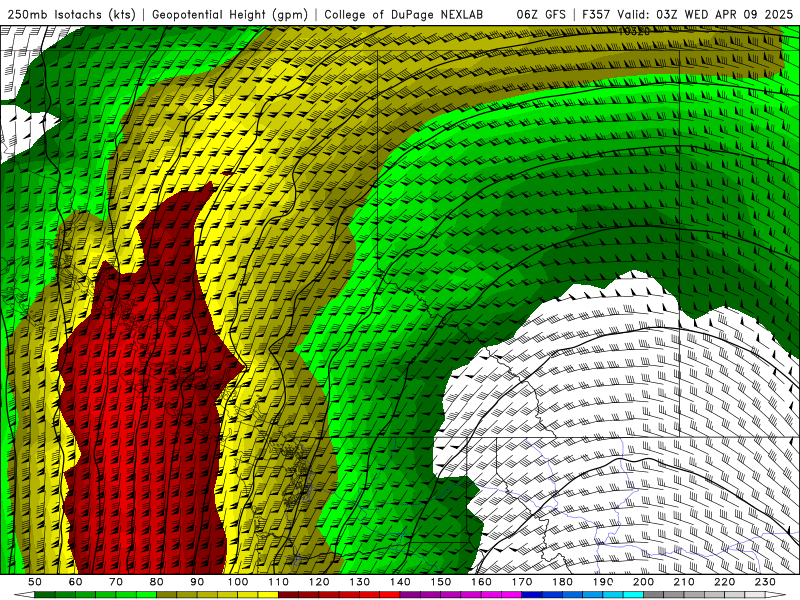The width and height of the screenshot is (800, 600).
Task: Click the 180 knot colorbar label
Action: [562, 582]
